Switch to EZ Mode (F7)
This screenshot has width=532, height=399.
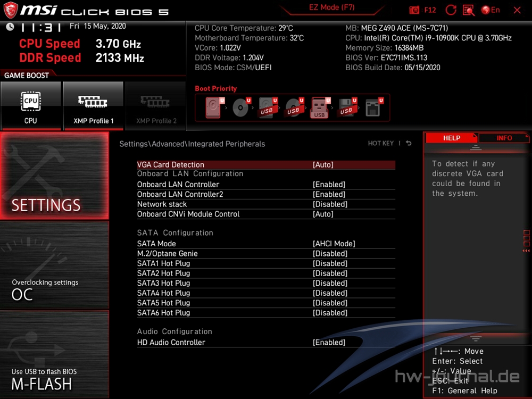332,7
